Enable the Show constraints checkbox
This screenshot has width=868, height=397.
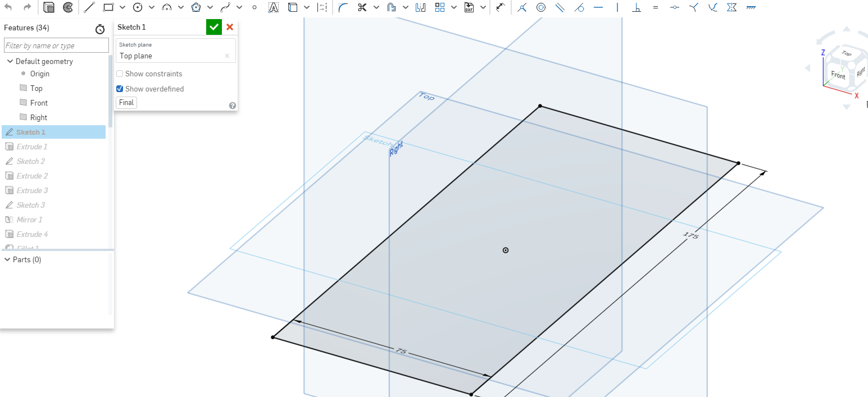click(120, 74)
